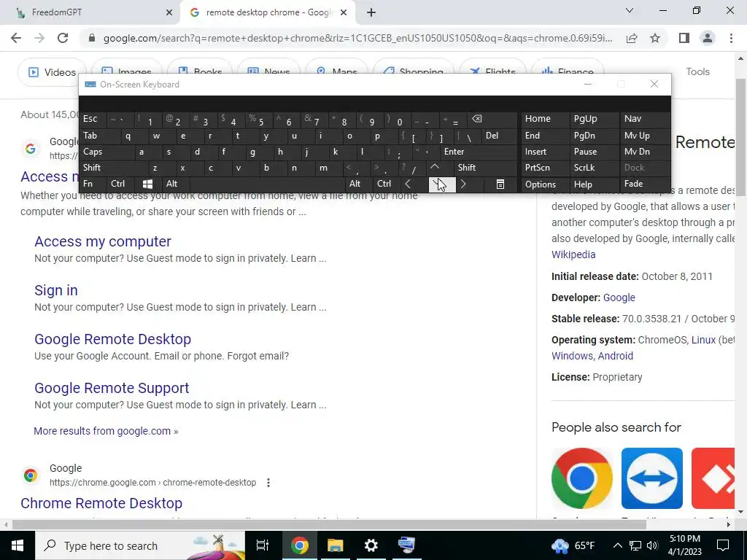Tap the Fade key on keyboard
This screenshot has width=747, height=560.
coord(644,184)
